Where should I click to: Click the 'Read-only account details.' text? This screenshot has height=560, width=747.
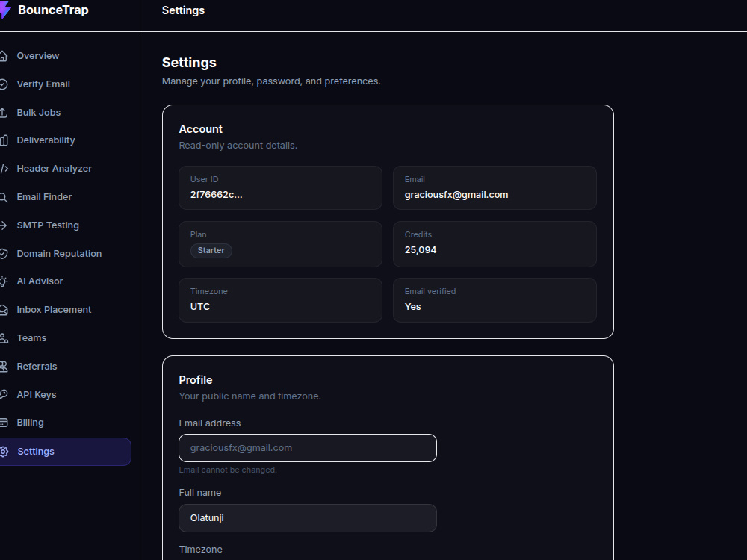point(238,146)
